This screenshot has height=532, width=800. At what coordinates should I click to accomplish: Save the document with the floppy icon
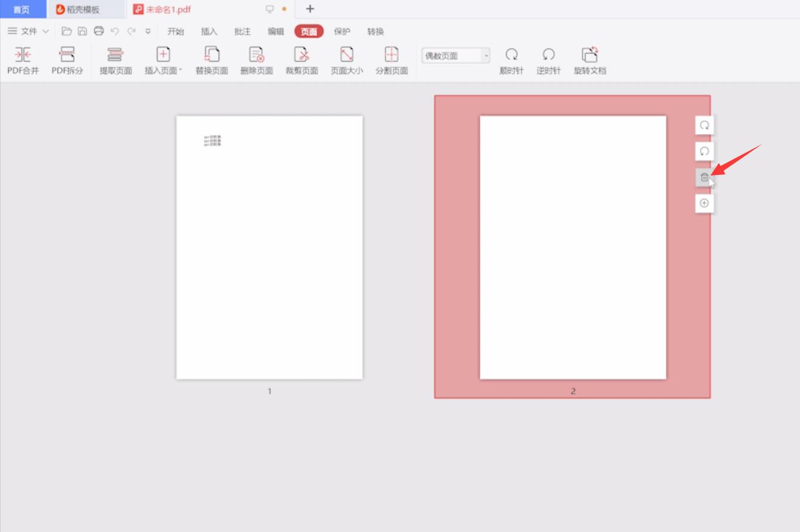tap(82, 31)
